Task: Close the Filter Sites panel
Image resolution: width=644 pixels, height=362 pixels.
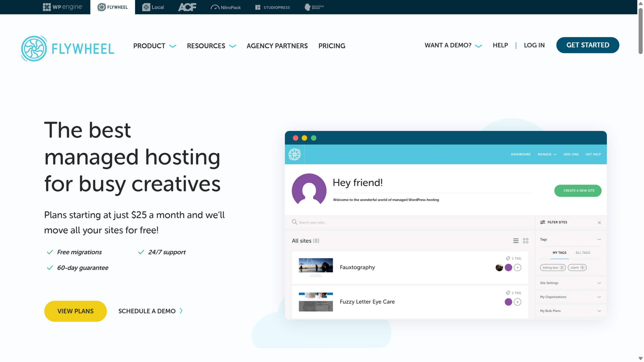Action: 599,222
